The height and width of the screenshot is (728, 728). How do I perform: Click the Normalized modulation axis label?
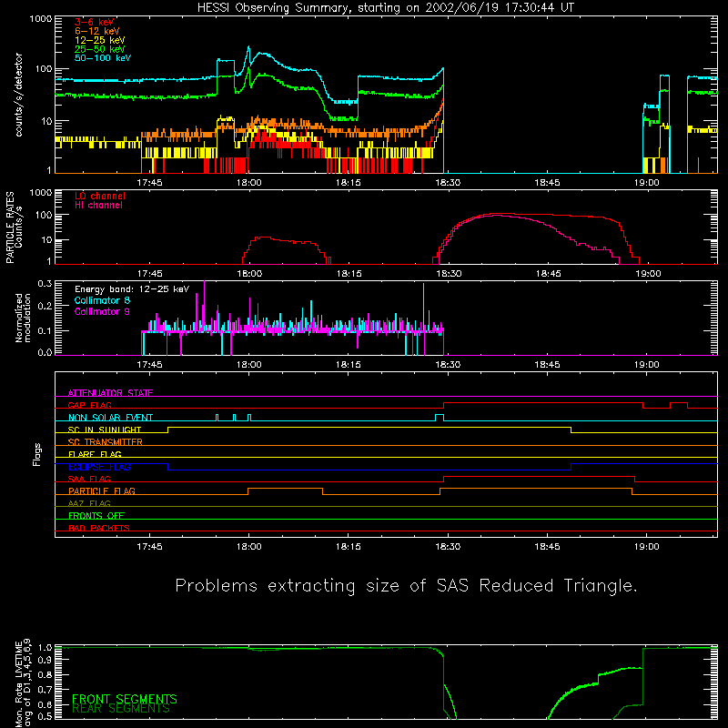(23, 318)
